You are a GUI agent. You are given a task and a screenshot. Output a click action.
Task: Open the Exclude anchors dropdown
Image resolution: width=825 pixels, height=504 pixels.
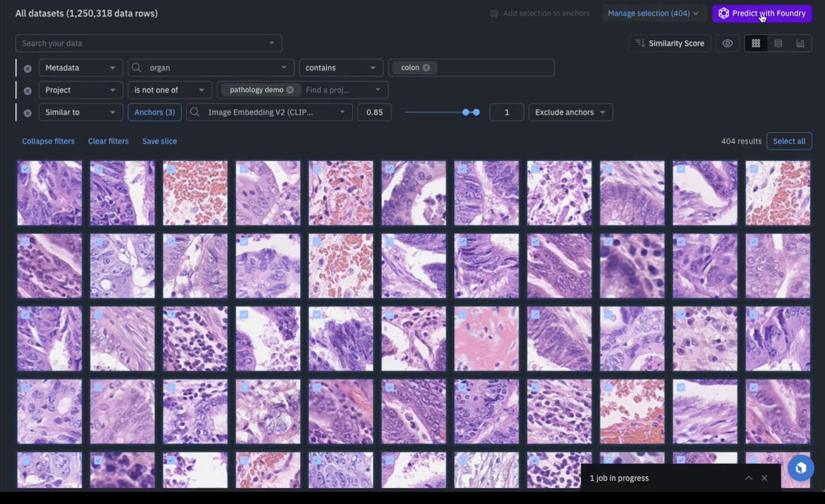tap(570, 112)
